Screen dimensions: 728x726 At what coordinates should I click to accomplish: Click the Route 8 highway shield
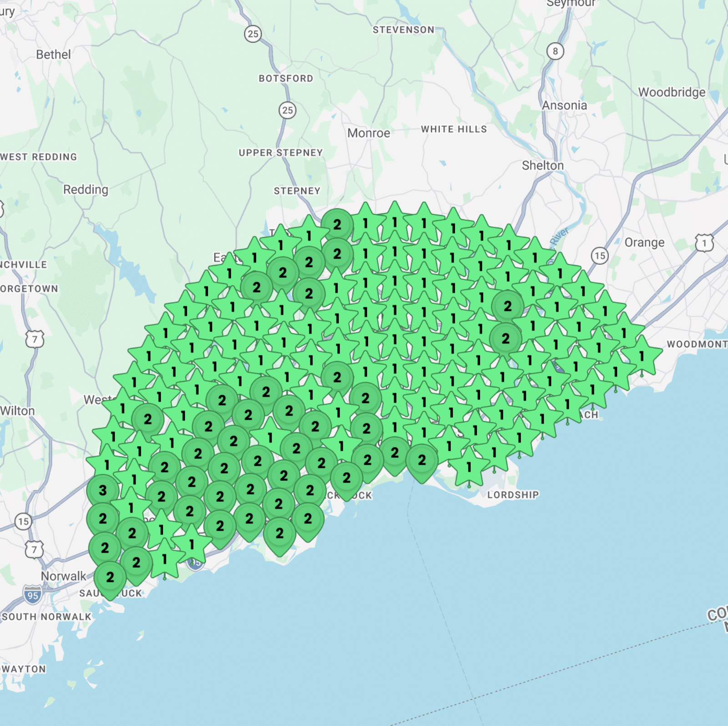(x=555, y=51)
